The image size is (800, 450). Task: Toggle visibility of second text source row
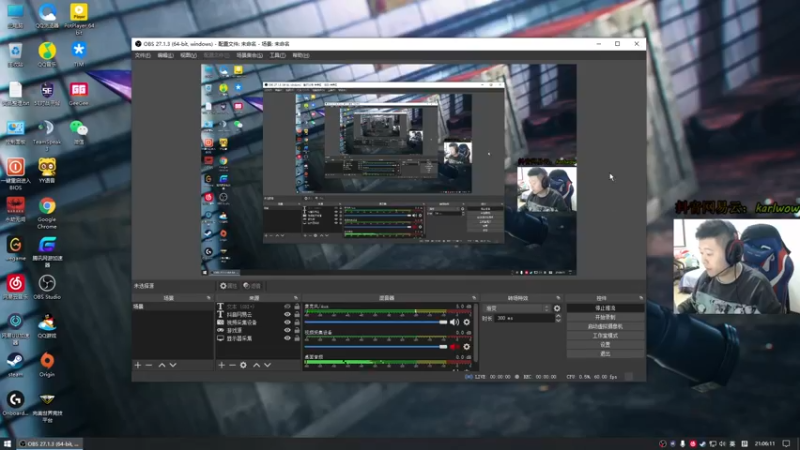pyautogui.click(x=287, y=314)
